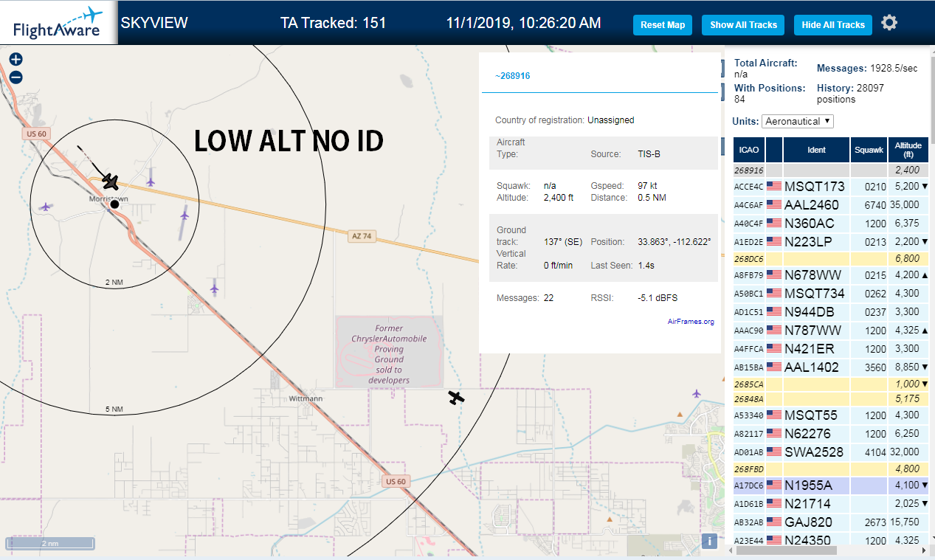Open the map info 'i' icon
This screenshot has width=935, height=560.
tap(709, 541)
